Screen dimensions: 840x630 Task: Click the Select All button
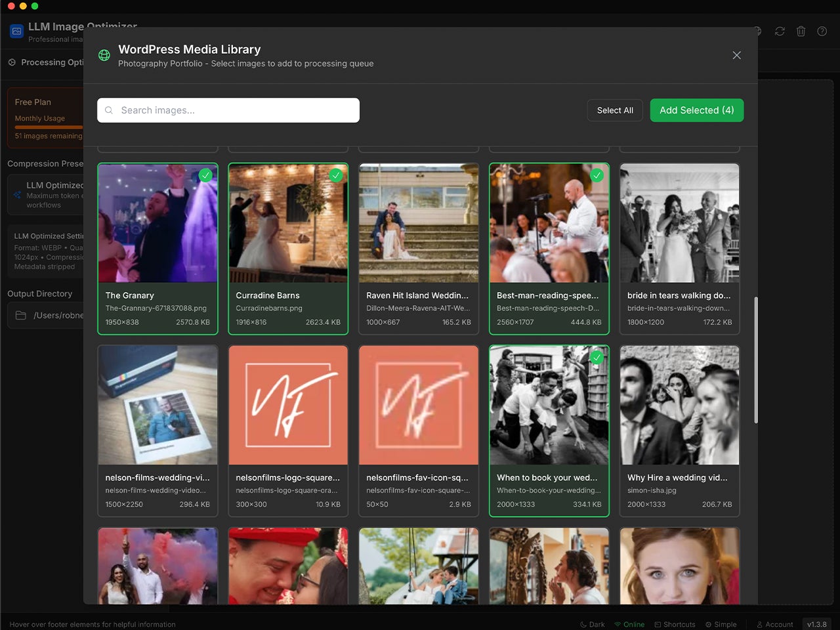[x=615, y=110]
